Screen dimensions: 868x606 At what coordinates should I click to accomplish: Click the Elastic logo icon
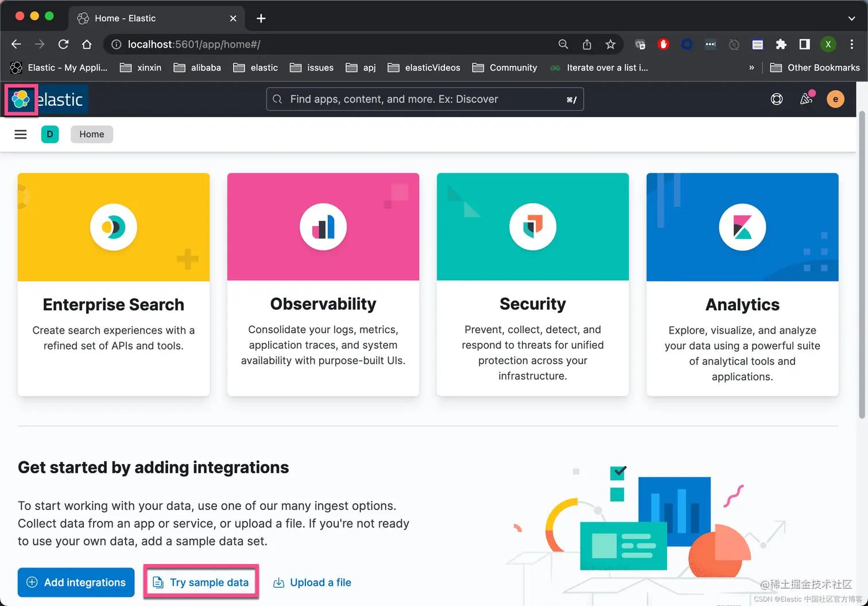pyautogui.click(x=21, y=99)
